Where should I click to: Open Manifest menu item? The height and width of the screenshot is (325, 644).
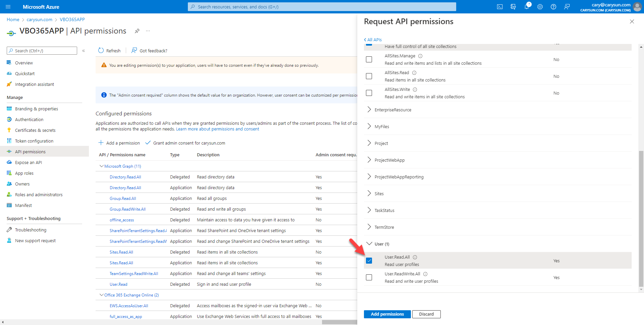click(x=23, y=205)
